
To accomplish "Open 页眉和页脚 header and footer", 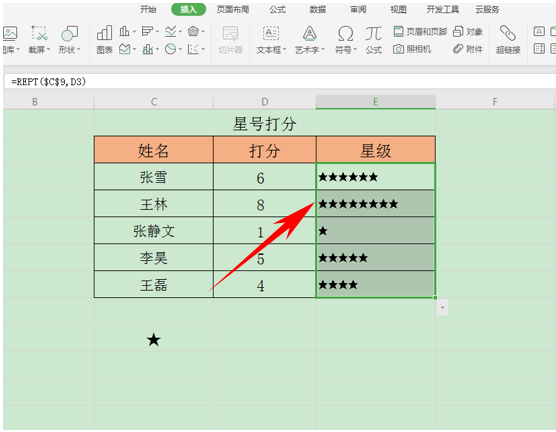I will coord(420,32).
